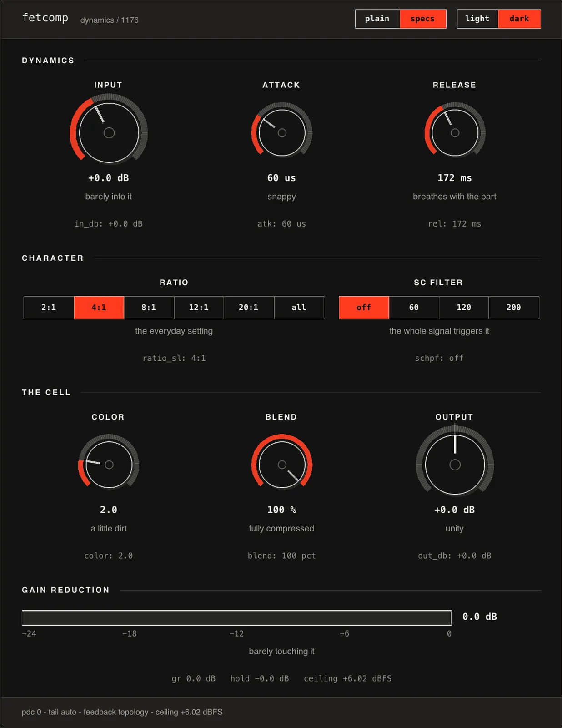Click the 'dynamics / 1176' breadcrumb text
The image size is (562, 728).
(110, 20)
